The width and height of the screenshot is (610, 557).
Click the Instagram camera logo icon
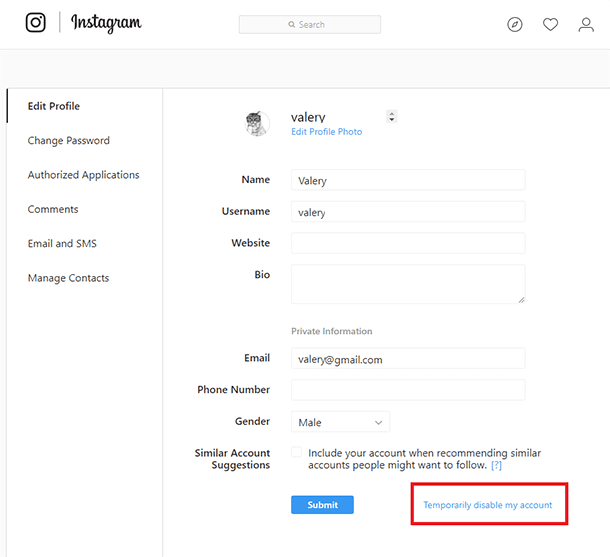pyautogui.click(x=36, y=23)
